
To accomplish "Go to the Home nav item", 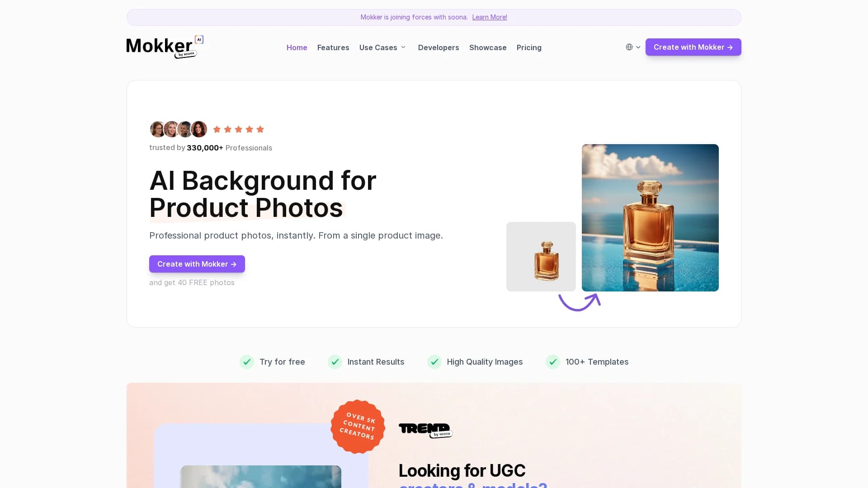I will click(297, 47).
